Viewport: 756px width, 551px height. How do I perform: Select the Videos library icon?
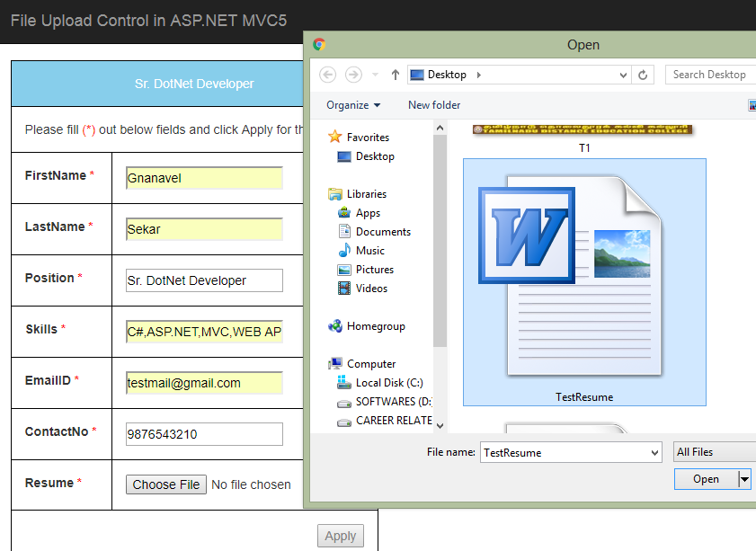pyautogui.click(x=345, y=288)
